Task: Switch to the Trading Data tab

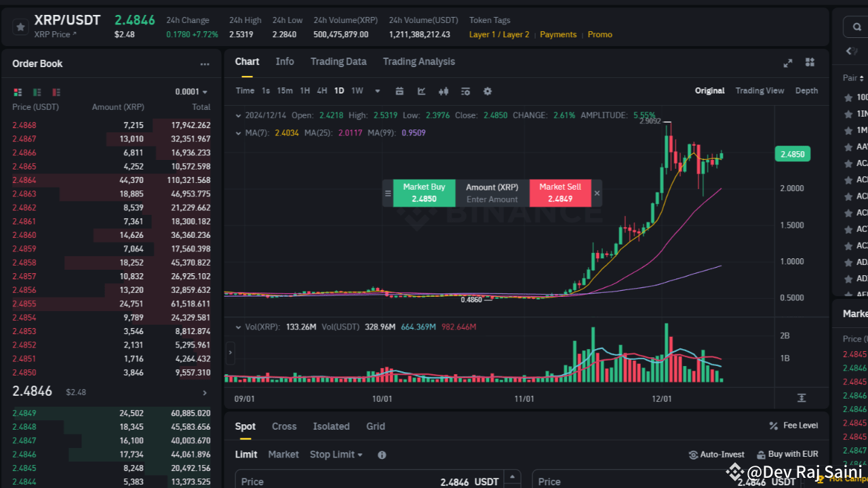Action: [338, 61]
